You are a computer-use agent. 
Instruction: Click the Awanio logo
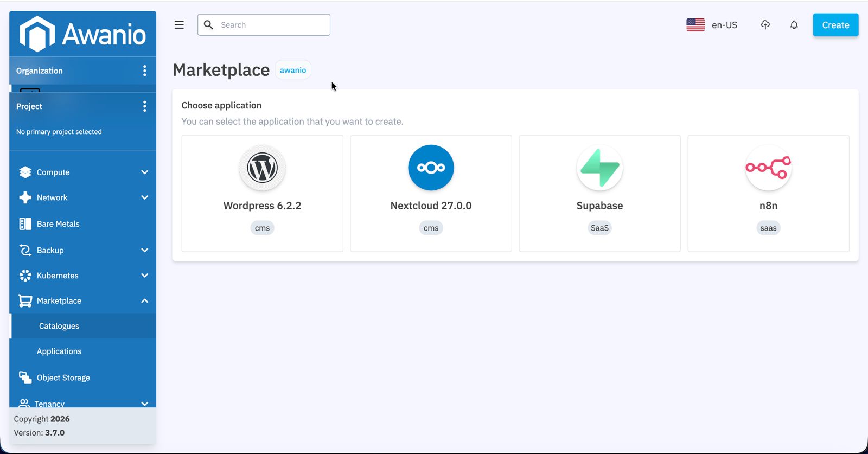click(x=82, y=34)
